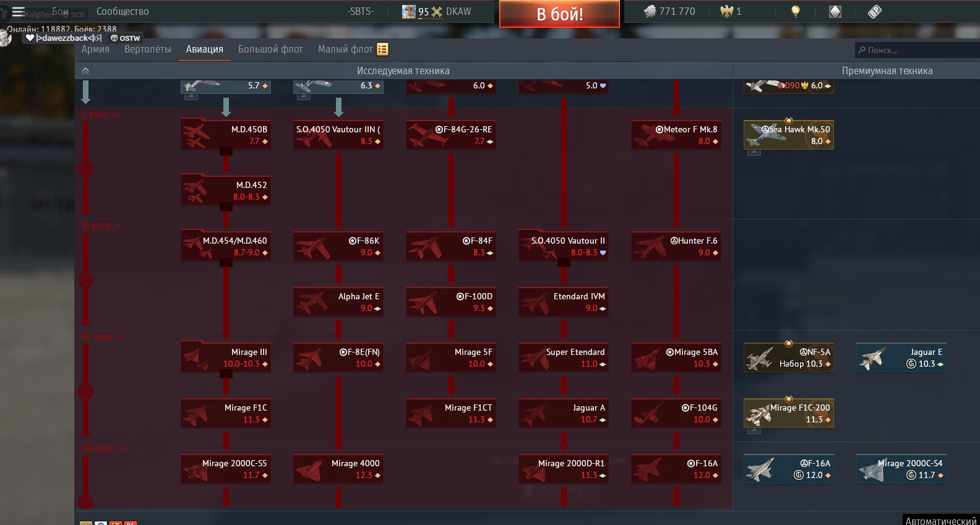Viewport: 980px width, 525px height.
Task: Select the F-104G aircraft card
Action: click(676, 413)
